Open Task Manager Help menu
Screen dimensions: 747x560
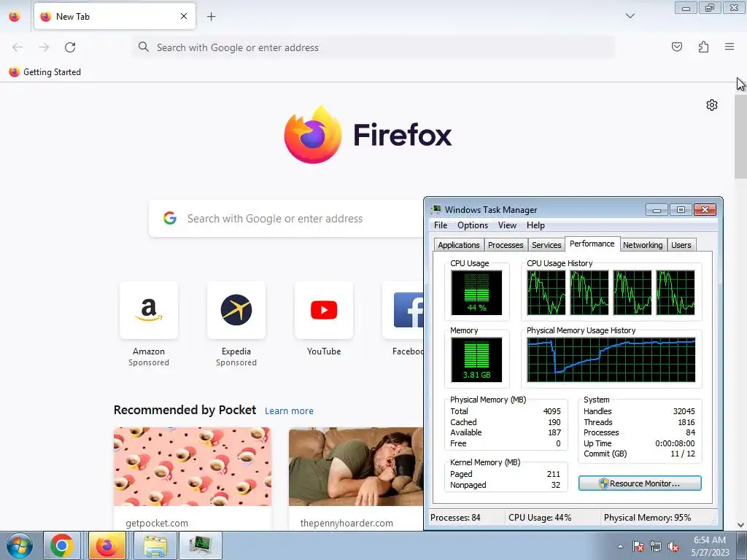(x=535, y=225)
